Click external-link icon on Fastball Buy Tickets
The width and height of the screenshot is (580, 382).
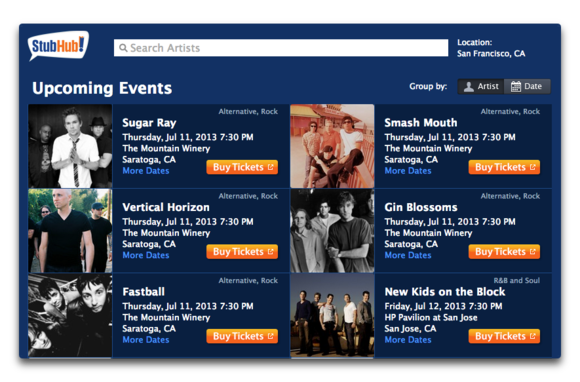coord(270,336)
